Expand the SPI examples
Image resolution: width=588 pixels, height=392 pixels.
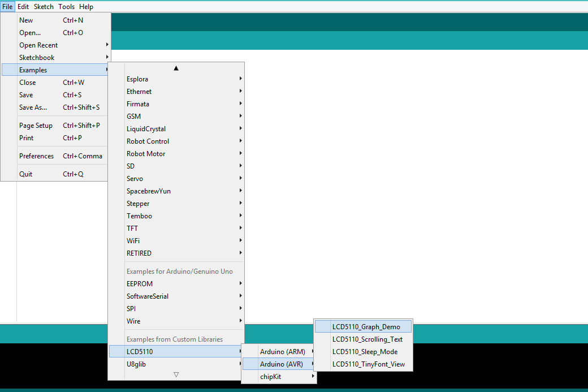point(176,308)
